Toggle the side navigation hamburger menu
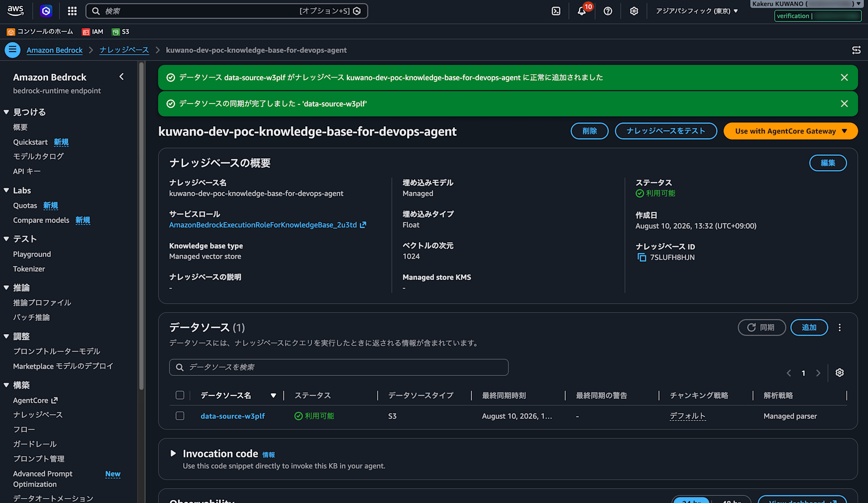The width and height of the screenshot is (868, 503). (13, 50)
